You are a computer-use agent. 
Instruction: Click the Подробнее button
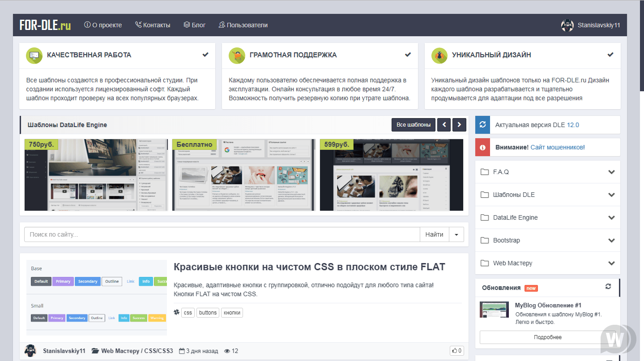click(548, 337)
